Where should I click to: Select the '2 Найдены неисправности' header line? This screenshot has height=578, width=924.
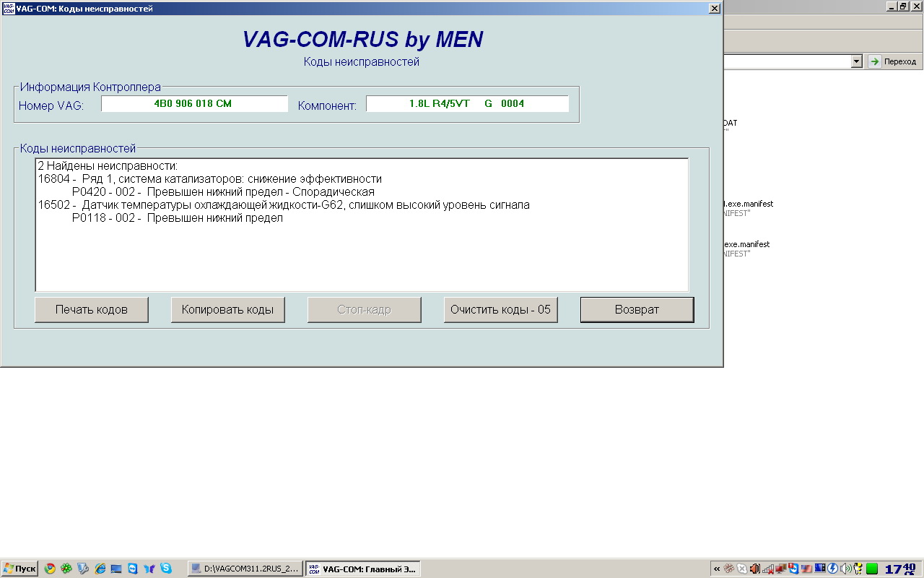(108, 166)
